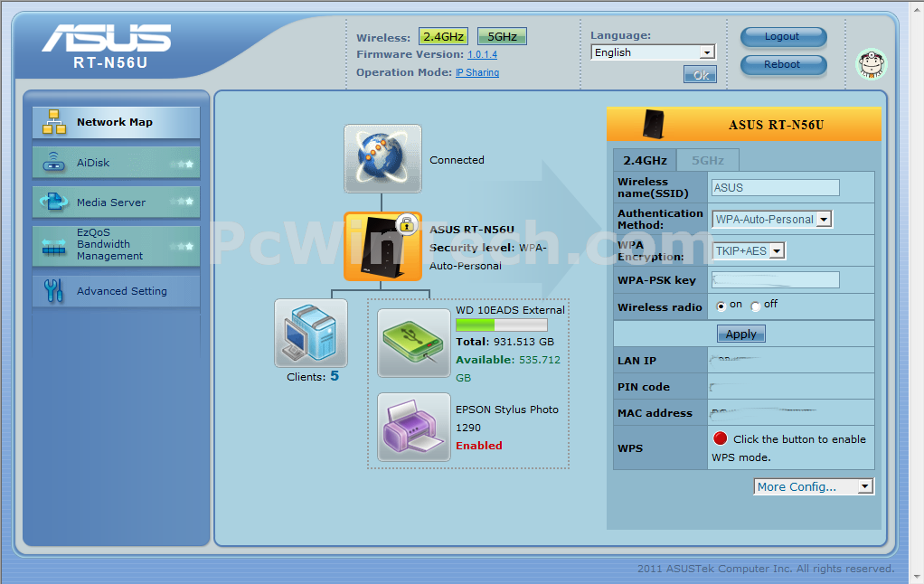The width and height of the screenshot is (924, 584).
Task: Click the browser vertical scrollbar
Action: pos(917,292)
